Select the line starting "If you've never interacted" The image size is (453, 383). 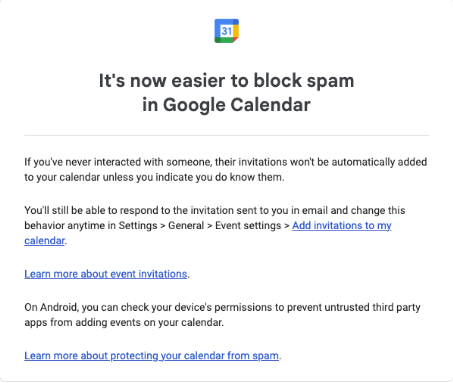pyautogui.click(x=226, y=162)
